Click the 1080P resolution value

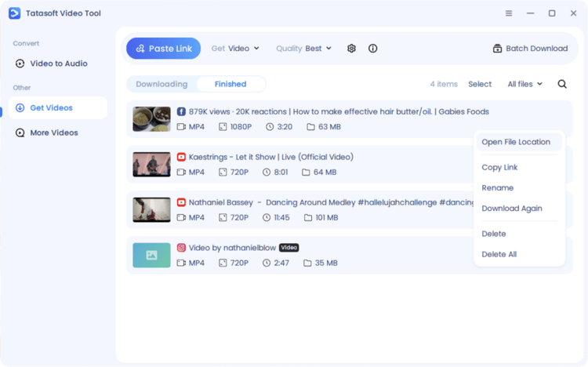tap(241, 127)
